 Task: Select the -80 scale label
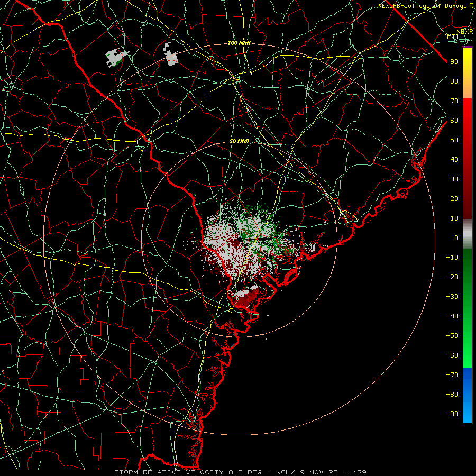click(x=452, y=395)
